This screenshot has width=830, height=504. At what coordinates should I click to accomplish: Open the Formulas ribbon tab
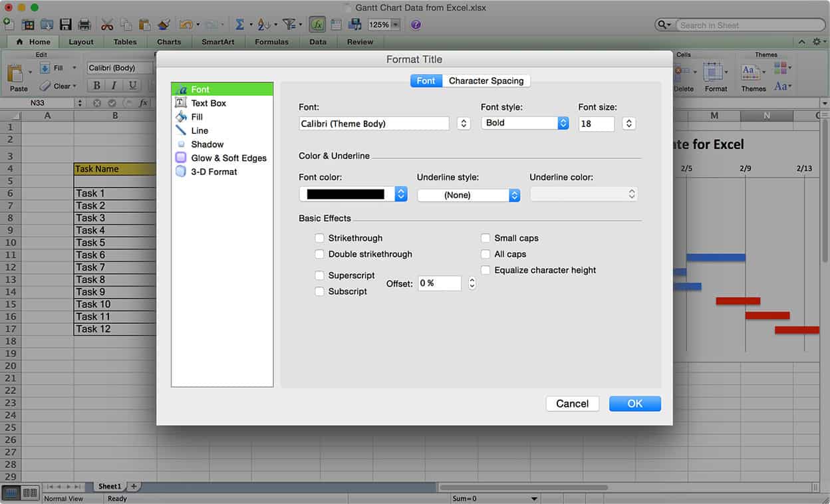[x=271, y=42]
